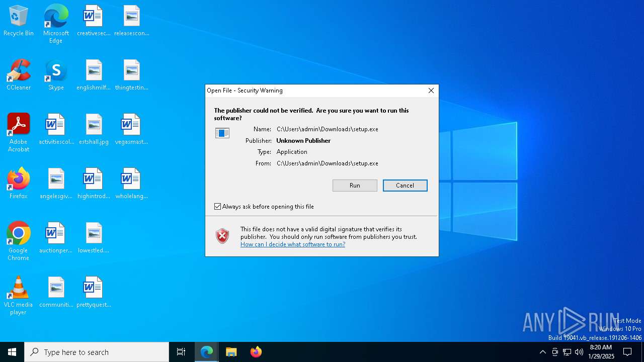Select the angelesgiv... image file icon
The height and width of the screenshot is (362, 644).
56,184
